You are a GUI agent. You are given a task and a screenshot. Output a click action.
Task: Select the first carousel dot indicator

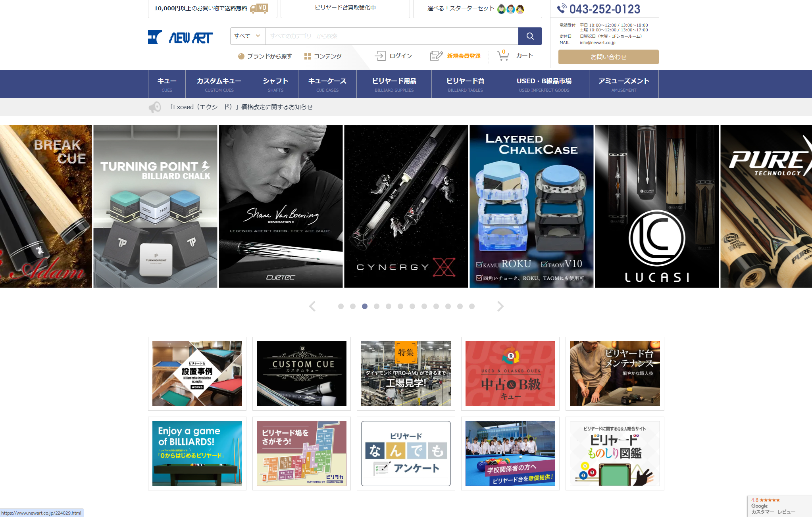tap(341, 306)
